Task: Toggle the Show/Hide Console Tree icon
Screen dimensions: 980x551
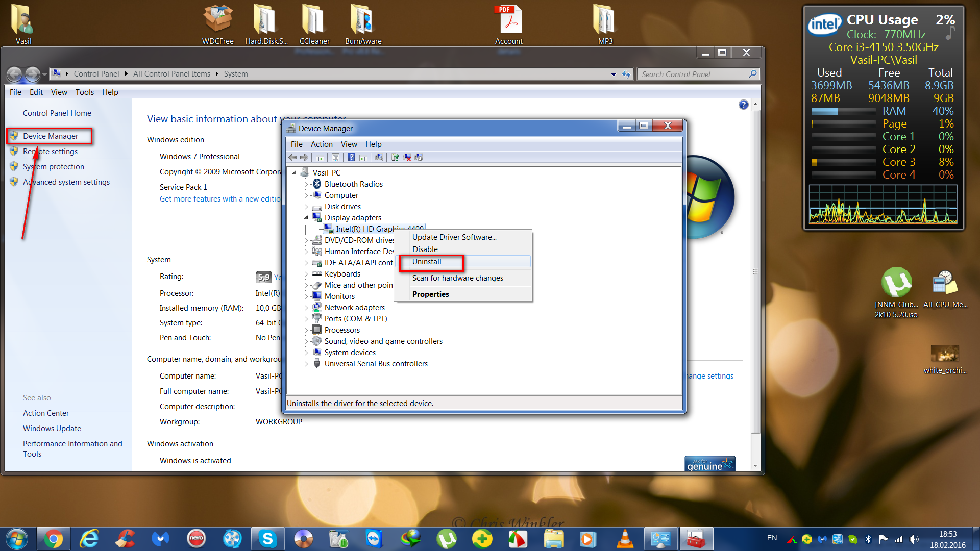Action: click(320, 157)
